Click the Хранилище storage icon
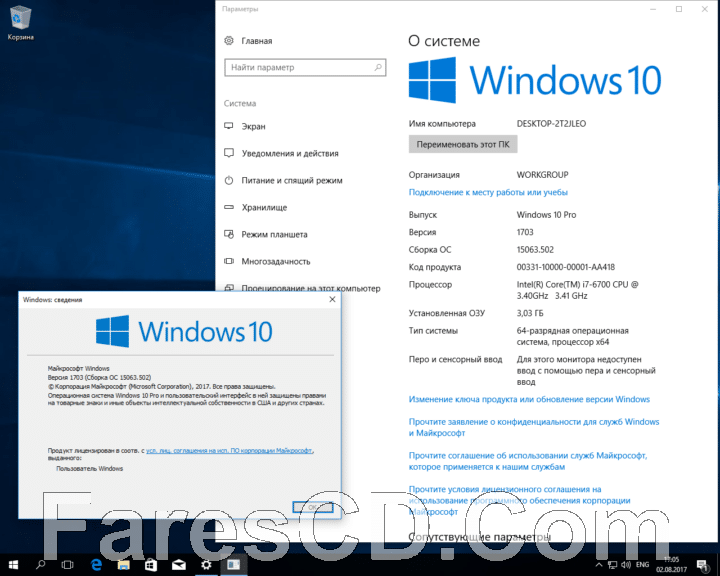 (229, 207)
